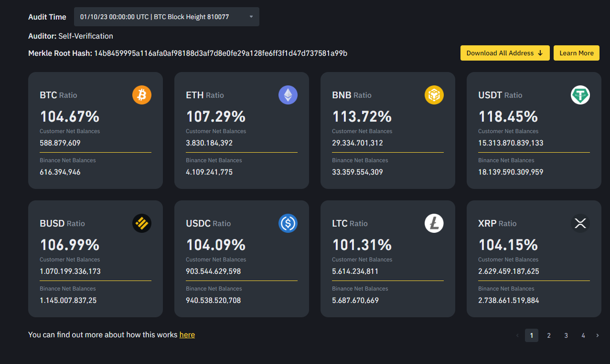Click the BUSD coin icon

(x=141, y=223)
